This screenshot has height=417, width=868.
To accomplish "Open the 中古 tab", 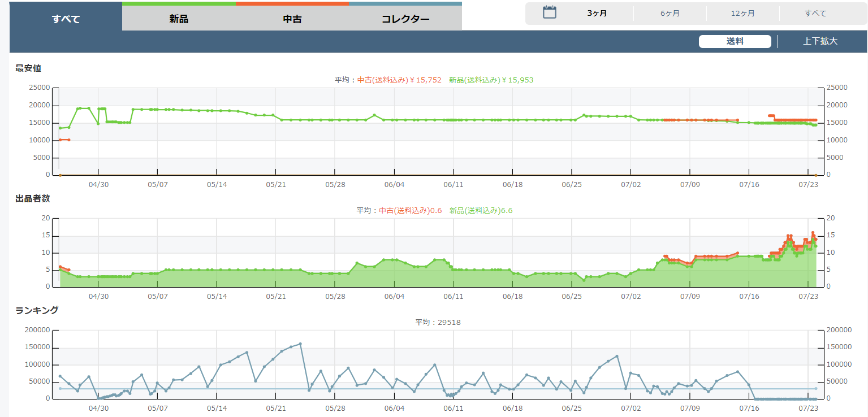I will pos(292,19).
